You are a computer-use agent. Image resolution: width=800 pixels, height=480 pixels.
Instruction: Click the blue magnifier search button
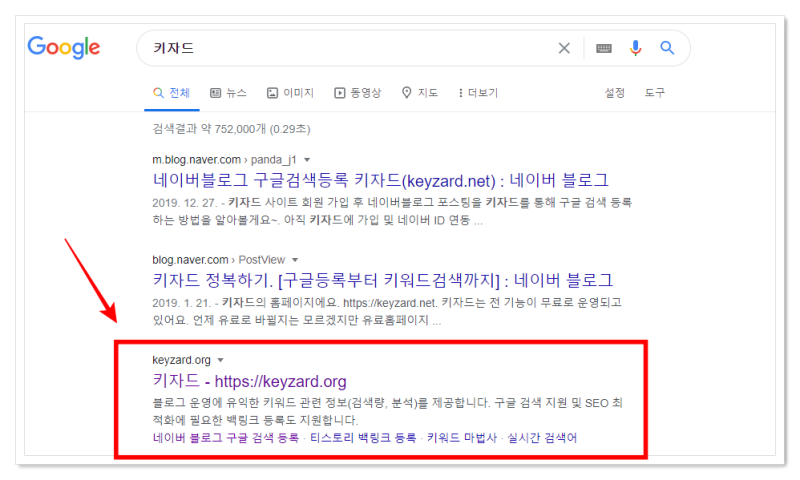pos(667,48)
